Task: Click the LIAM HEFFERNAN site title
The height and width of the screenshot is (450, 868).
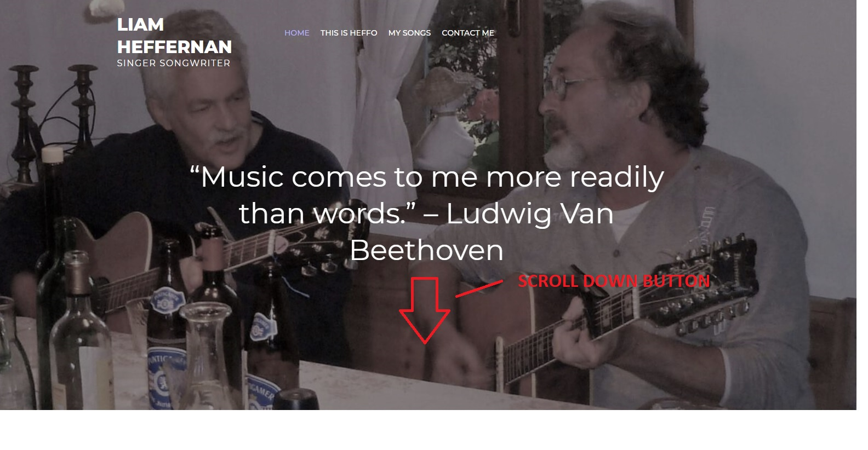Action: click(x=174, y=36)
